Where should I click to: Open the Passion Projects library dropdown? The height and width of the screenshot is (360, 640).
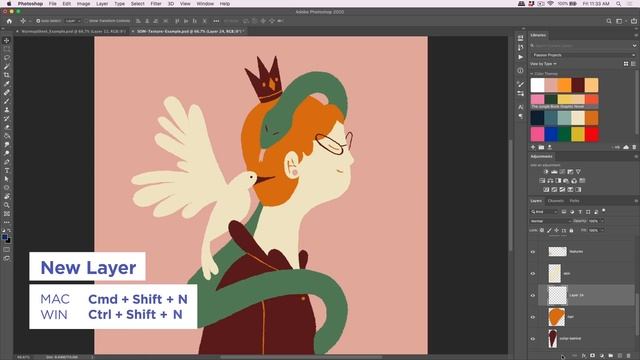[583, 55]
